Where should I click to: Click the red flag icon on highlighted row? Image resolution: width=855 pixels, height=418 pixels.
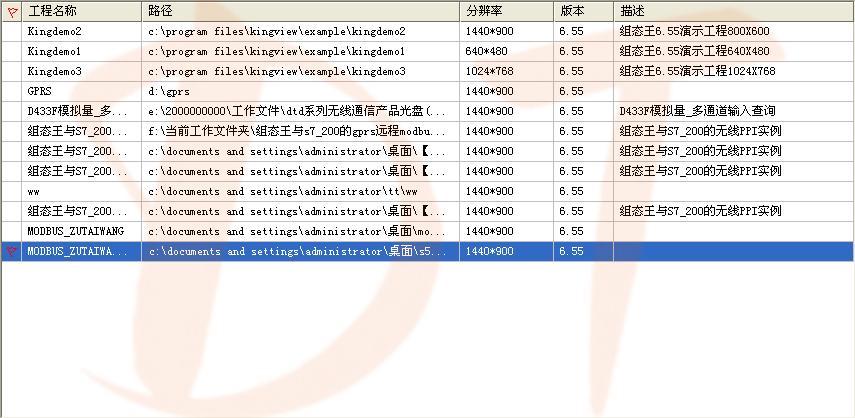[11, 251]
